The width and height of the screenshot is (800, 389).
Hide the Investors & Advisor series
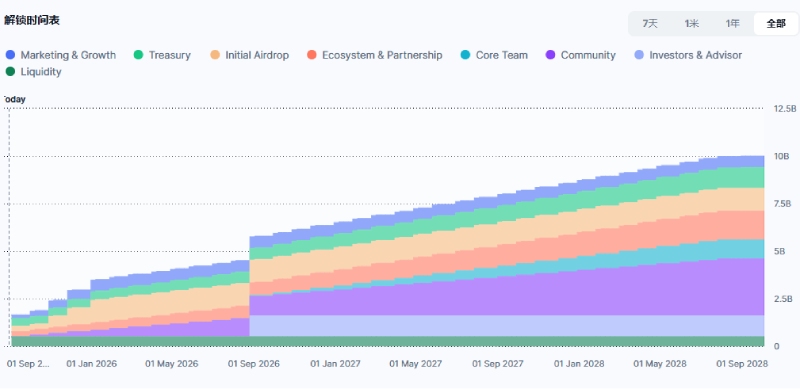[688, 55]
